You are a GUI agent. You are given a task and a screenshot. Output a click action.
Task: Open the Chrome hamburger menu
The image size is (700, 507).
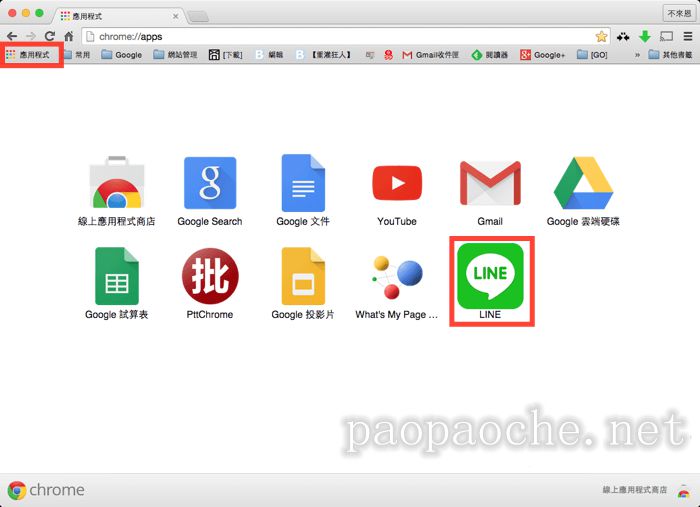coord(688,37)
